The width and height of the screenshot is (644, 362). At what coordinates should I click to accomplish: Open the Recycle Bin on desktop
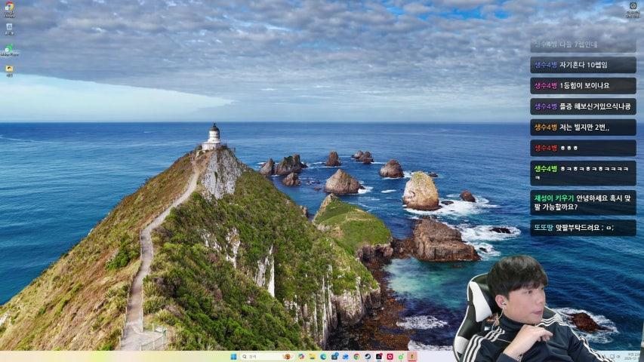pos(9,29)
